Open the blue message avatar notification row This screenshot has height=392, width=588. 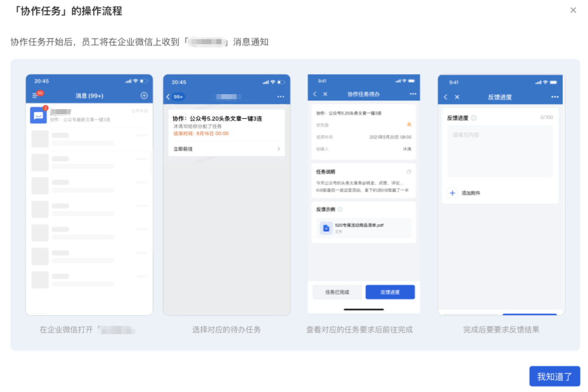[x=89, y=115]
